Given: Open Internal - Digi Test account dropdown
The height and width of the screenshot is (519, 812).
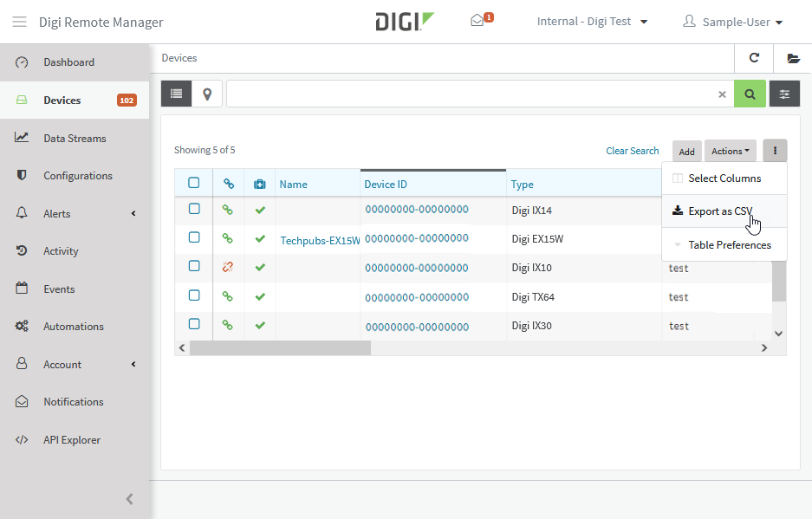Looking at the screenshot, I should point(592,22).
